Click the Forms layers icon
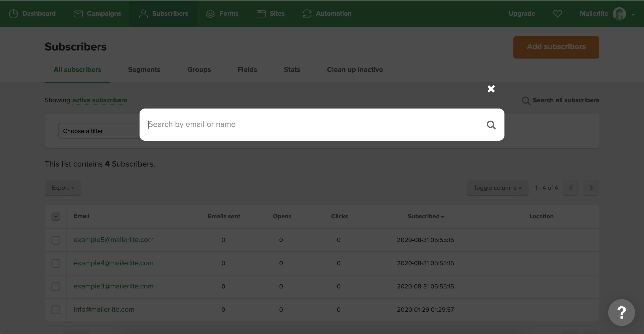Image resolution: width=644 pixels, height=334 pixels. (210, 14)
